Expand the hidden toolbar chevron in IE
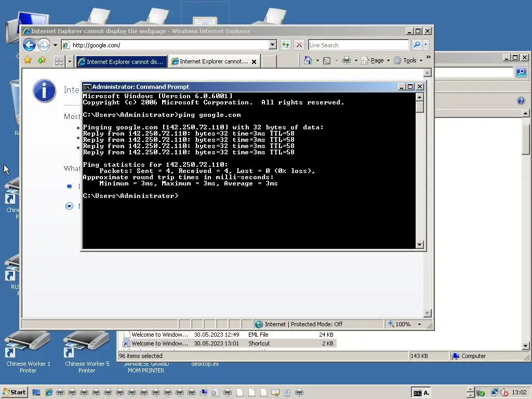The image size is (532, 399). pyautogui.click(x=429, y=57)
